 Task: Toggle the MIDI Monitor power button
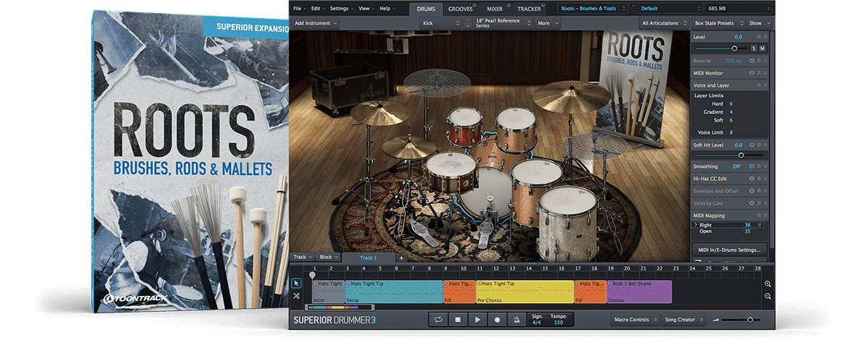pos(752,73)
